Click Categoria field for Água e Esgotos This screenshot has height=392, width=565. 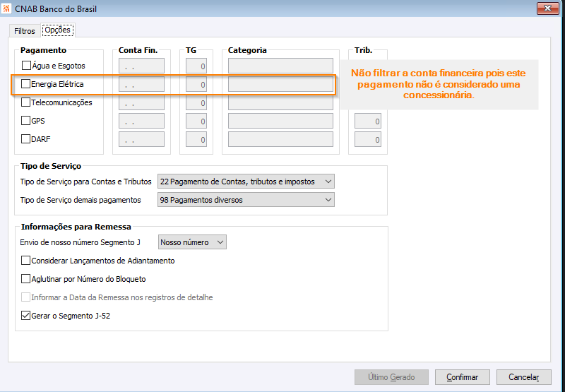coord(280,66)
